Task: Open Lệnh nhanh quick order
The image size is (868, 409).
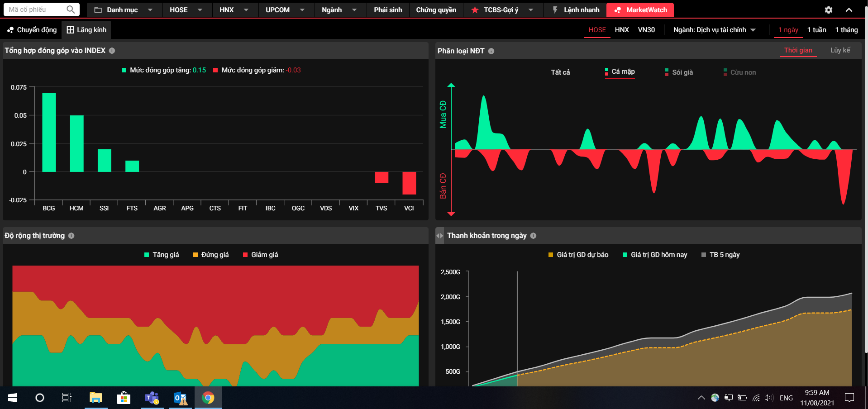Action: coord(576,10)
